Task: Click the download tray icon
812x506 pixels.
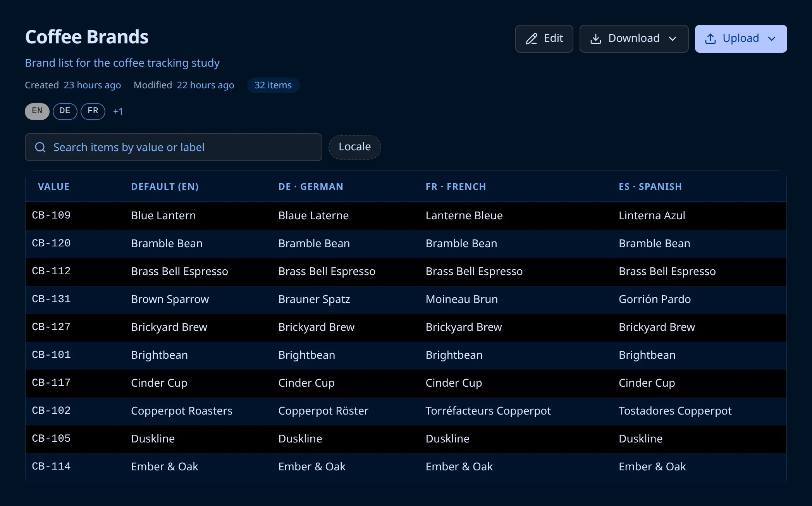Action: pyautogui.click(x=596, y=39)
